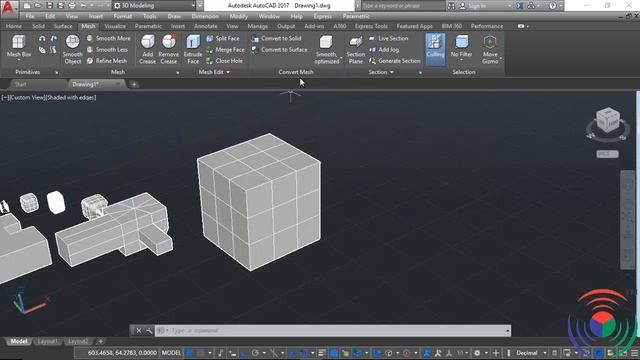Toggle MODEL space button in status bar
Image resolution: width=640 pixels, height=360 pixels.
point(171,353)
